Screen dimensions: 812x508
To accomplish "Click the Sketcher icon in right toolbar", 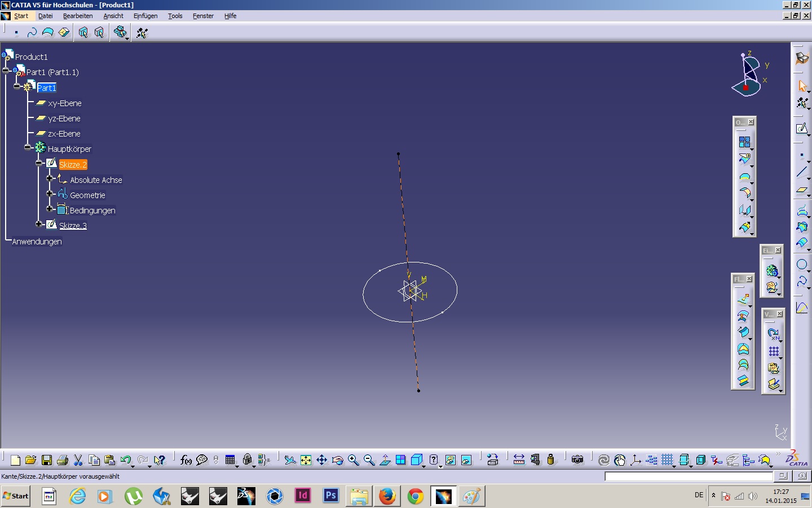I will click(802, 129).
